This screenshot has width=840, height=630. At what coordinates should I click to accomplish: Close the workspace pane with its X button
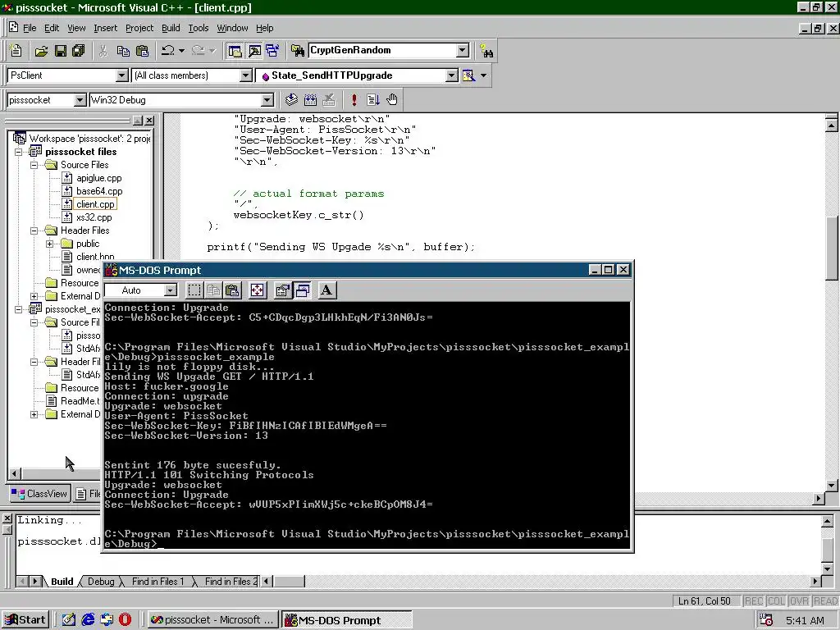(x=149, y=121)
